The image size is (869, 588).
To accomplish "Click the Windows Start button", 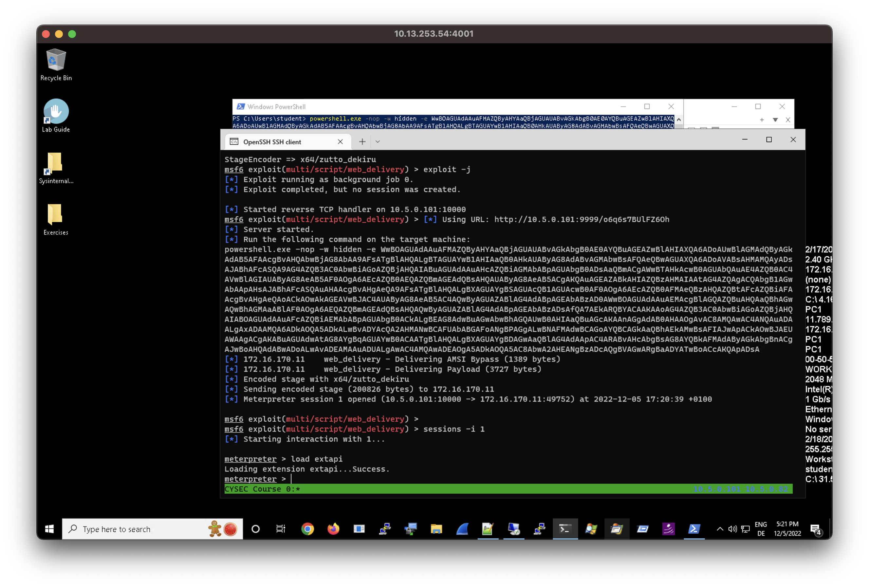I will pos(49,529).
